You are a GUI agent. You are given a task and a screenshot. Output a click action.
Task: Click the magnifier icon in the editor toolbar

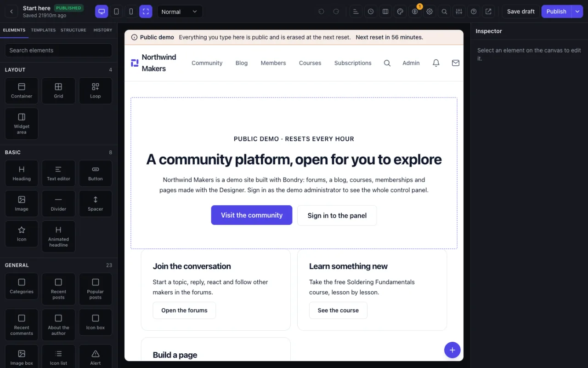(444, 11)
